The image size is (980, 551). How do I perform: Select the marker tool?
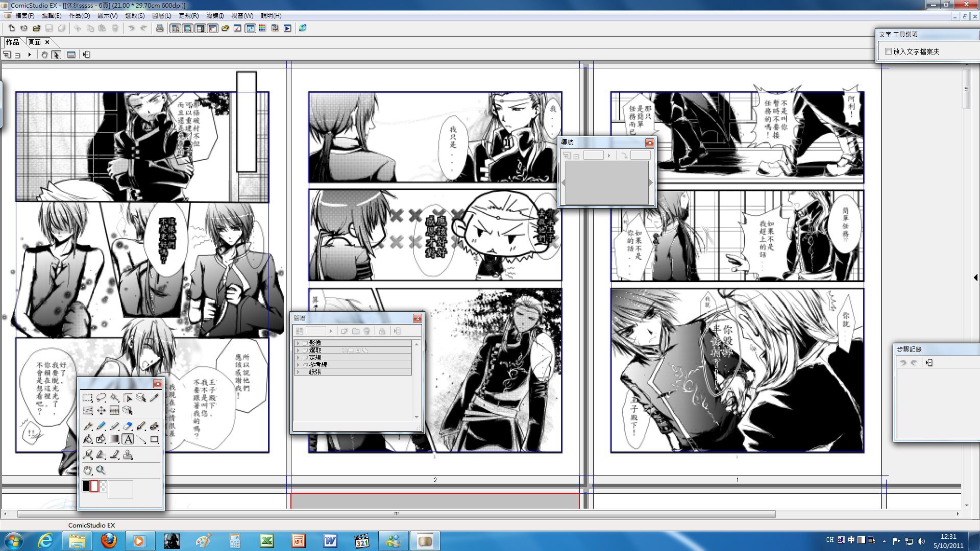point(114,426)
